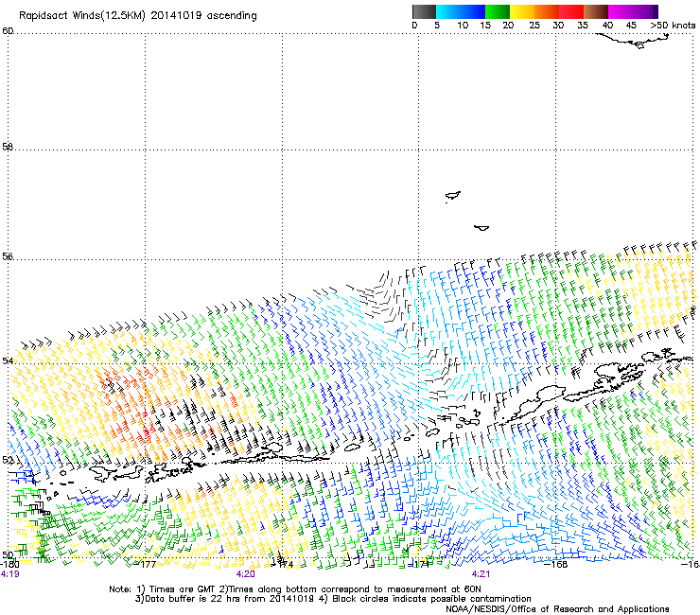
Task: Click the '-177' longitude axis label
Action: (146, 565)
